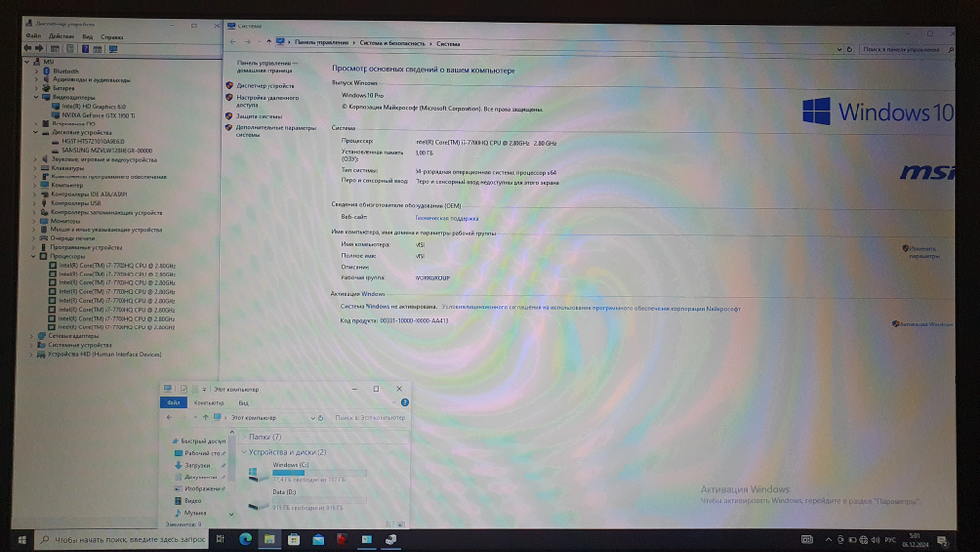980x552 pixels.
Task: Click the Scan for hardware changes monitor icon
Action: (113, 49)
